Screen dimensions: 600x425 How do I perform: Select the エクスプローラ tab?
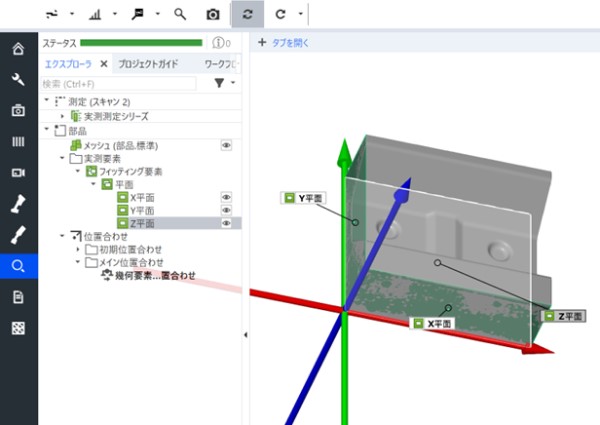(70, 63)
